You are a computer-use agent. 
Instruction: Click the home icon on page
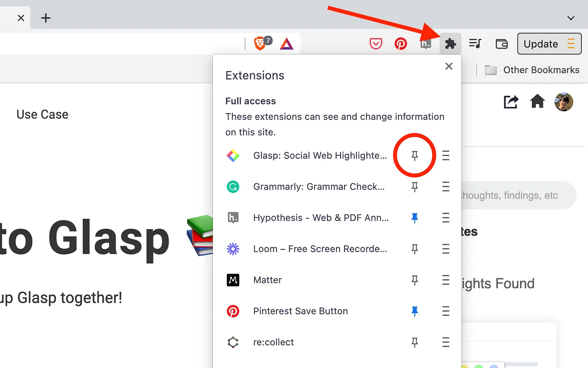click(537, 101)
